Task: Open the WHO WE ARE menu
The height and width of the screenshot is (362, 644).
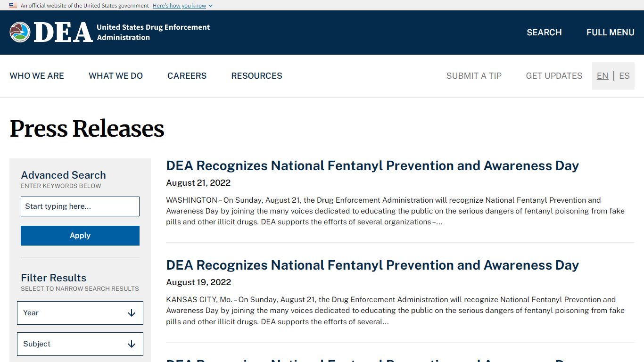Action: click(x=37, y=76)
